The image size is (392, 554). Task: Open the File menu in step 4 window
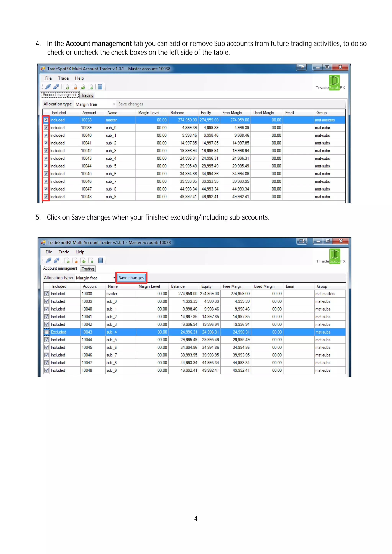(48, 78)
